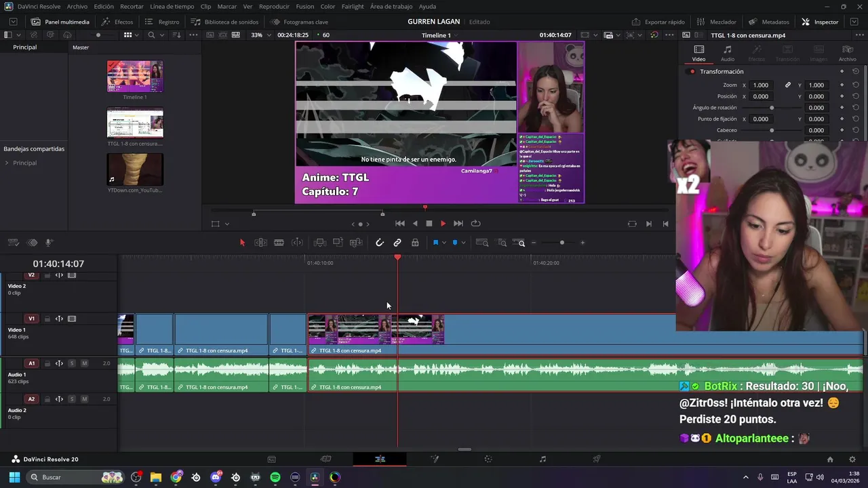Screen dimensions: 868x488
Task: Add a blue marker at playhead
Action: click(x=455, y=243)
